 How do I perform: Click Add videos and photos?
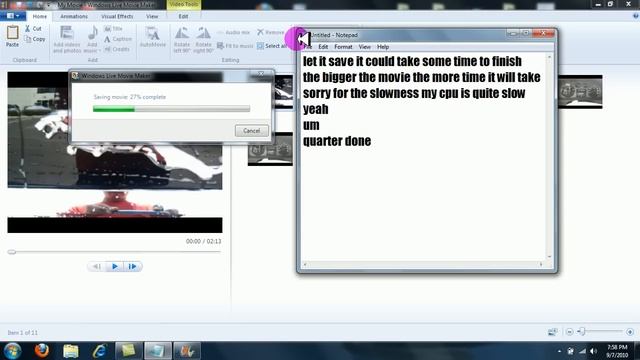67,39
